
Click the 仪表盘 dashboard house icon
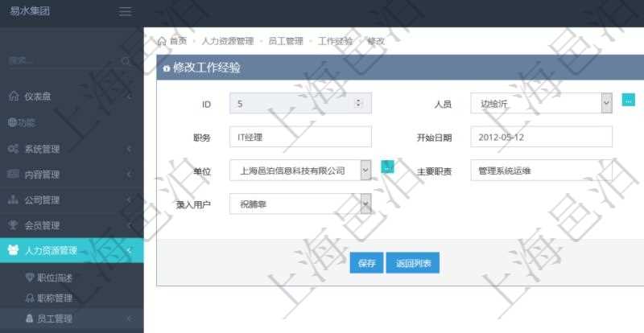[x=14, y=97]
